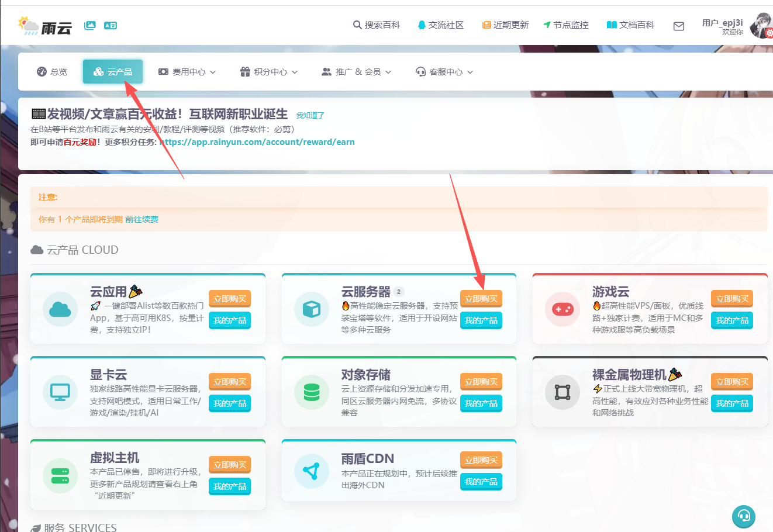Select the 云产品 tab
The height and width of the screenshot is (532, 773).
(x=113, y=72)
